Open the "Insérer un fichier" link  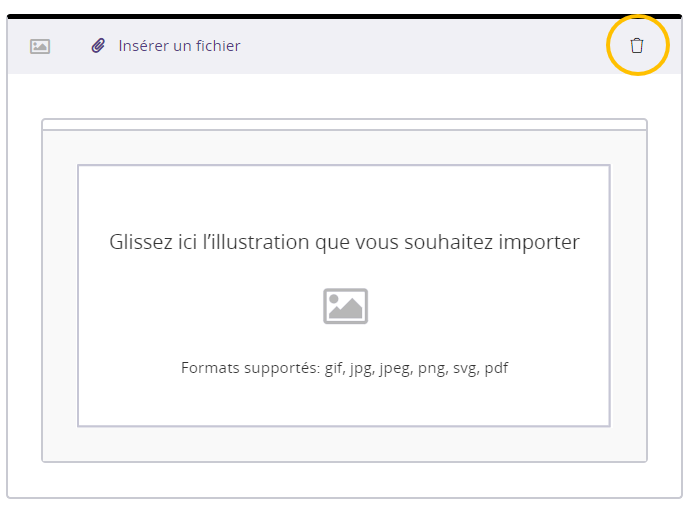pyautogui.click(x=179, y=46)
